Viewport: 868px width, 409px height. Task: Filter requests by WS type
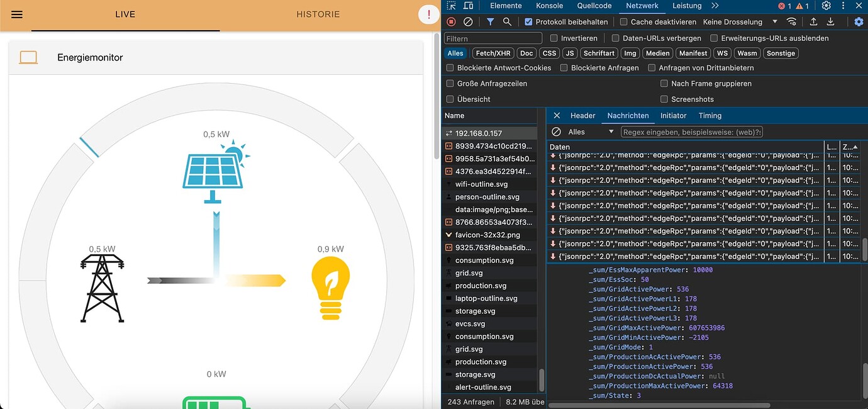[723, 53]
